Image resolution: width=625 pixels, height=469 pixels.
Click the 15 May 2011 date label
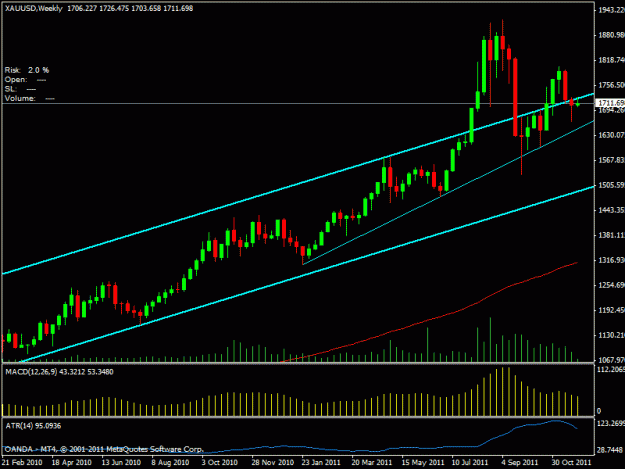tap(423, 463)
